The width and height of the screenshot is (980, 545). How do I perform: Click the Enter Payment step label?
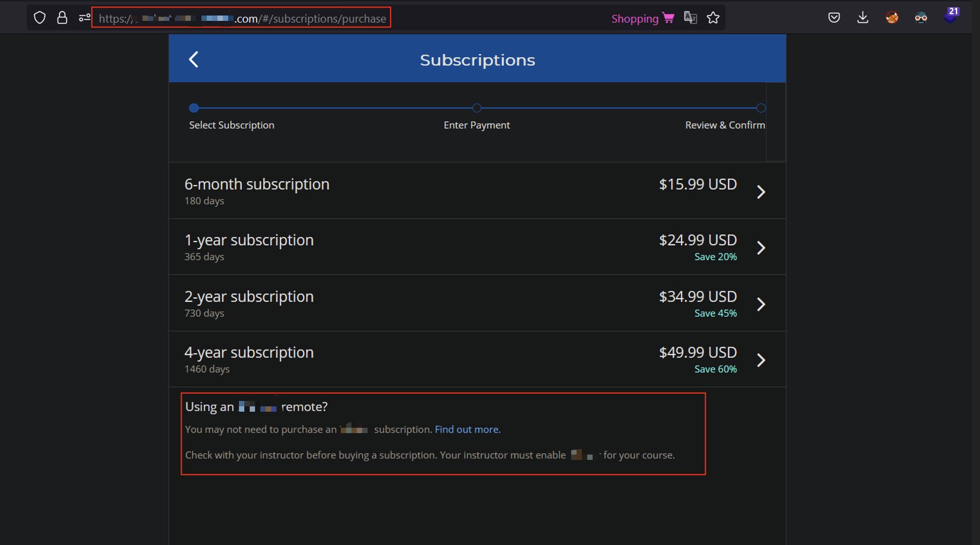click(476, 125)
